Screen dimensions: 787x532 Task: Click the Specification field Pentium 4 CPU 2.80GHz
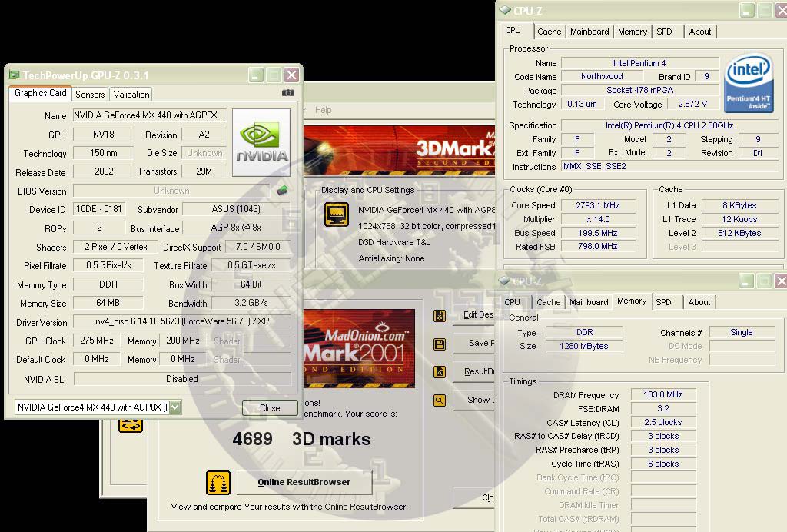(669, 125)
